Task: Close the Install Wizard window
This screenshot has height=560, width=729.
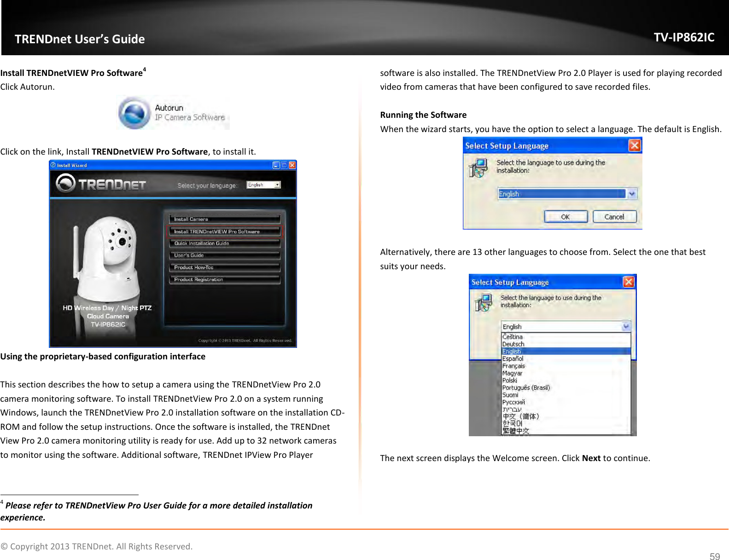Action: [292, 165]
